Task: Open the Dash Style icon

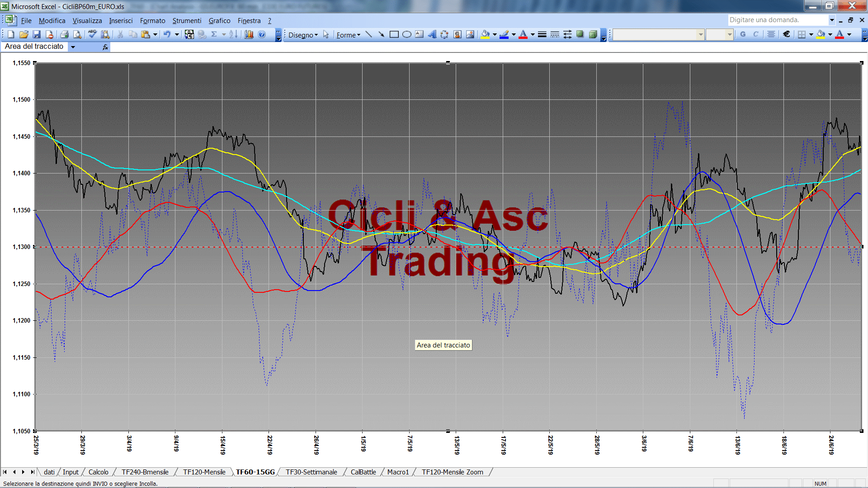Action: coord(555,34)
